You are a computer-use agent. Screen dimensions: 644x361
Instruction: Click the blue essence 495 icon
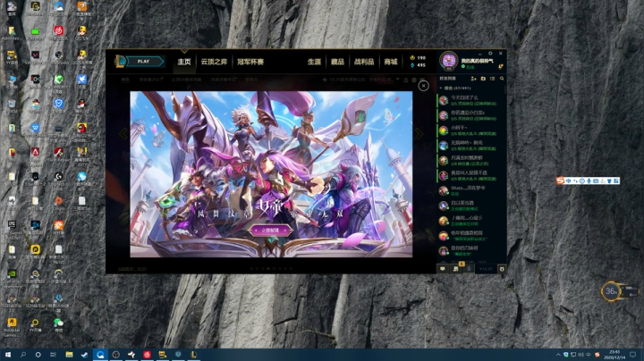coord(412,65)
